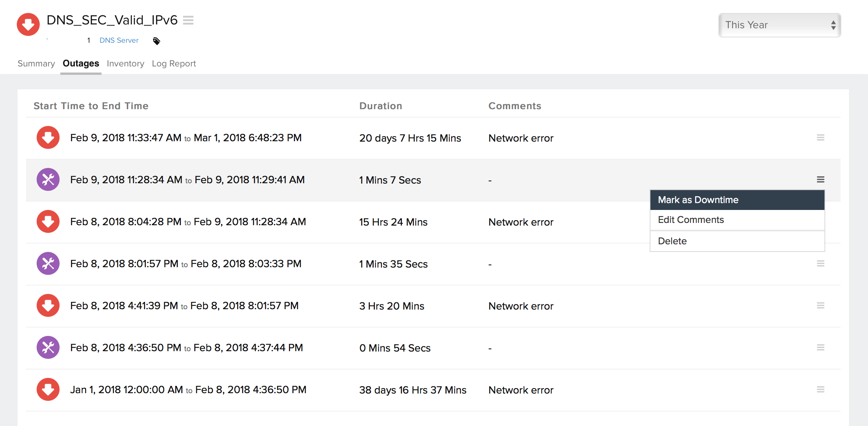Open row menu for 20 days outage
Viewport: 868px width, 426px height.
click(820, 137)
